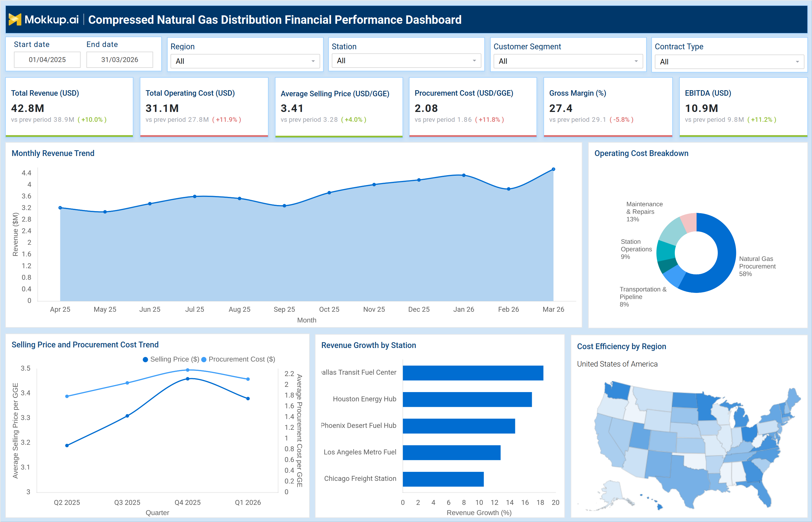Click the Apr 25 revenue data point
This screenshot has width=812, height=522.
tap(60, 208)
